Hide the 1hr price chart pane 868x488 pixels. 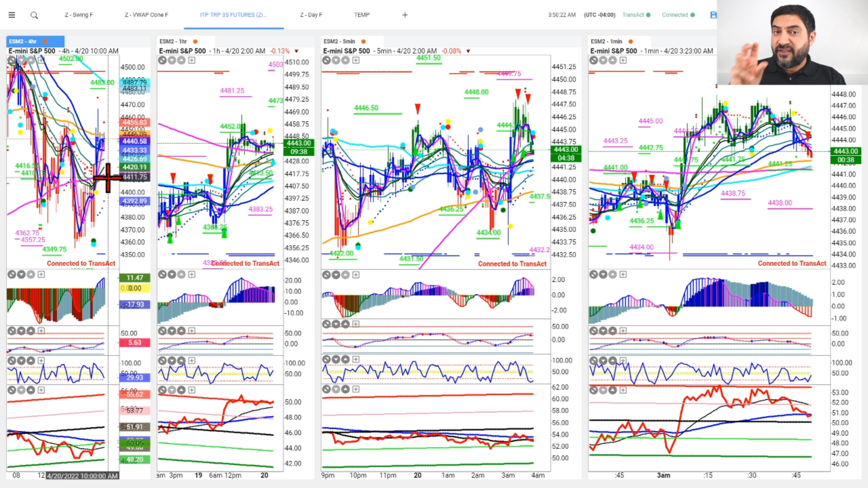click(x=162, y=60)
